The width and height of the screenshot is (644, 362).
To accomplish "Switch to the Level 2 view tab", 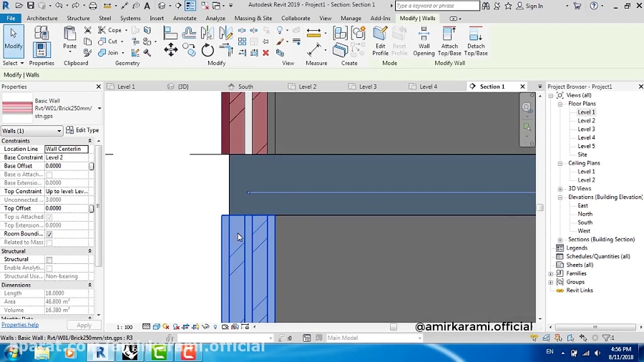I will point(307,87).
